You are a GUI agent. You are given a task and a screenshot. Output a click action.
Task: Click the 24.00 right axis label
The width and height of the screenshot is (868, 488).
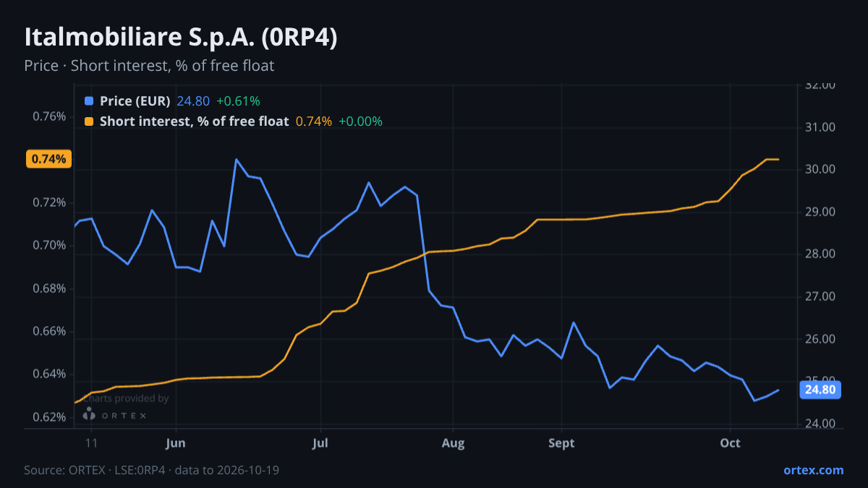point(820,424)
